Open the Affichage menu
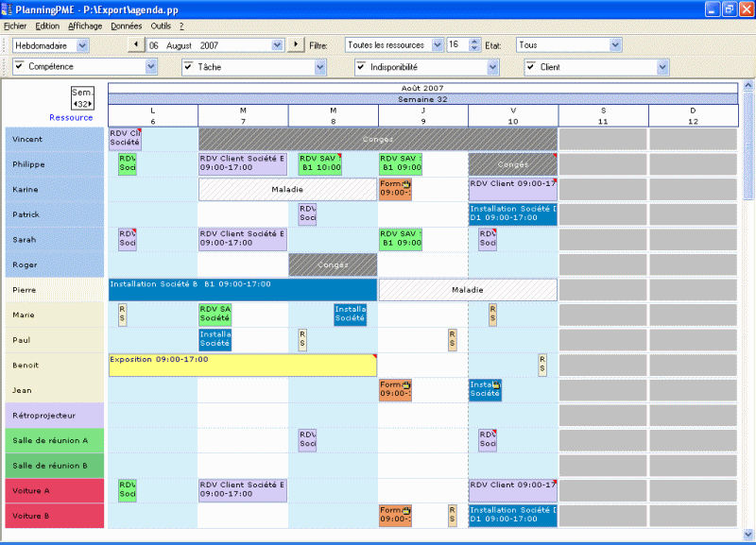This screenshot has width=756, height=545. (x=85, y=26)
